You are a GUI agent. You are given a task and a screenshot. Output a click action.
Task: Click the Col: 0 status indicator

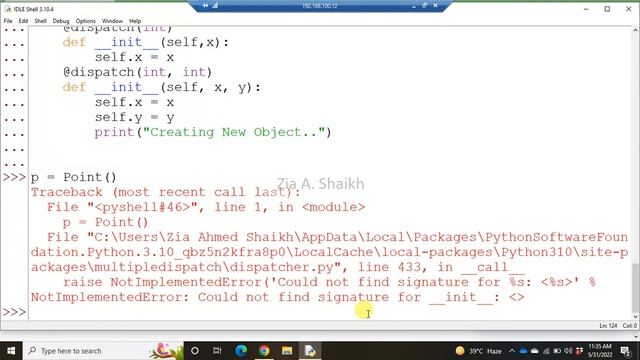click(x=630, y=325)
